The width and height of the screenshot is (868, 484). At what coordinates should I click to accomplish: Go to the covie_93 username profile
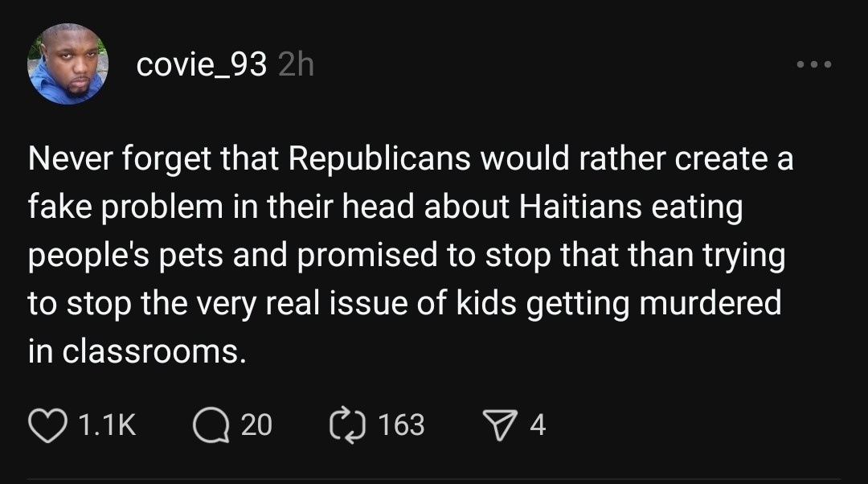point(201,65)
